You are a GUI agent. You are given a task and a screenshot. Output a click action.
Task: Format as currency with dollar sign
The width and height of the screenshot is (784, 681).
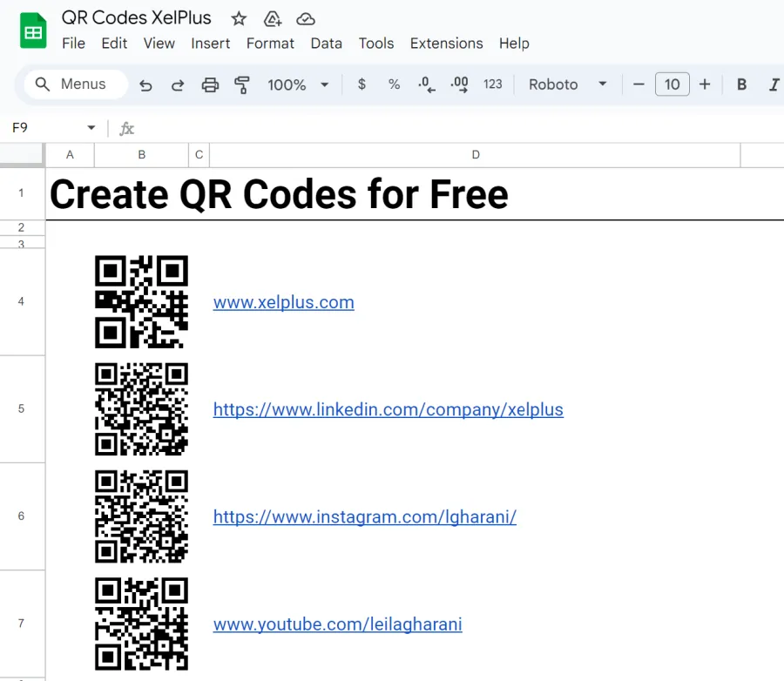362,84
